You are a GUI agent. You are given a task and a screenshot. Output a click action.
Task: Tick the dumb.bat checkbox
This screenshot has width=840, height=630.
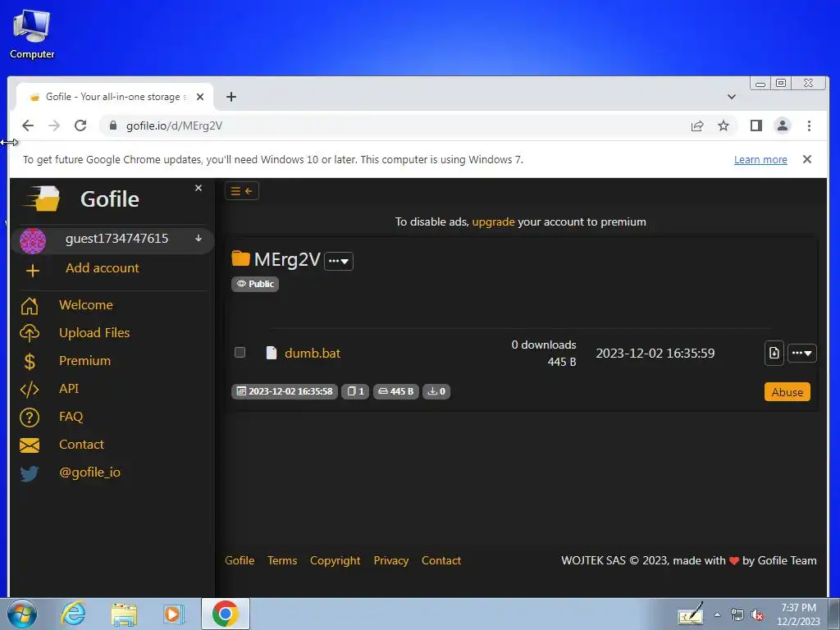[x=240, y=352]
